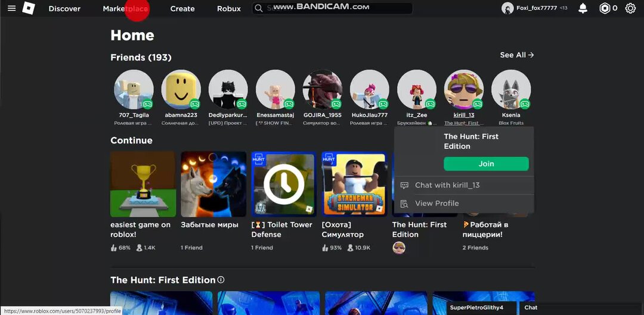
Task: Open Strongman Simulator thumbnail
Action: (x=354, y=184)
